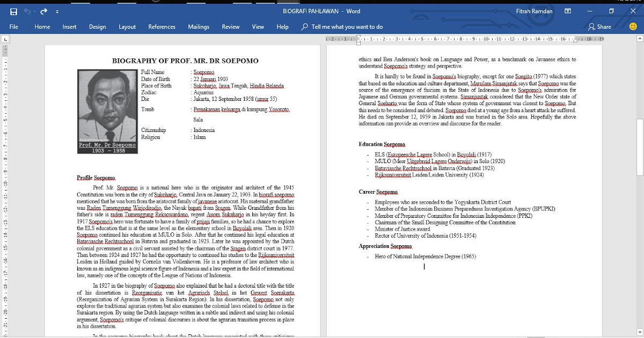Screen dimensions: 644x338
Task: Click the Citizenship label
Action: (x=153, y=130)
